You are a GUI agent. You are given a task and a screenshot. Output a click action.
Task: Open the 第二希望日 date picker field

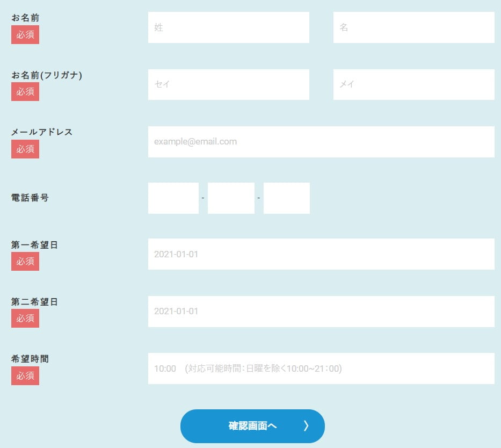pos(321,311)
